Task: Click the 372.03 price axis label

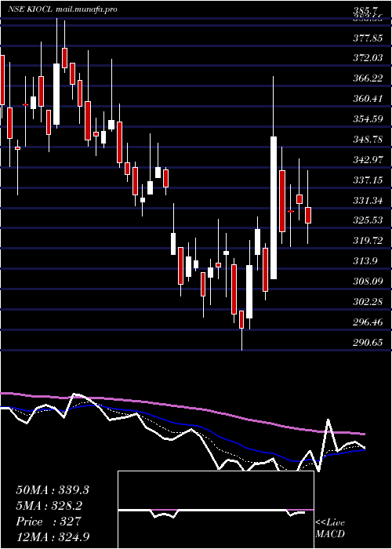Action: click(368, 58)
